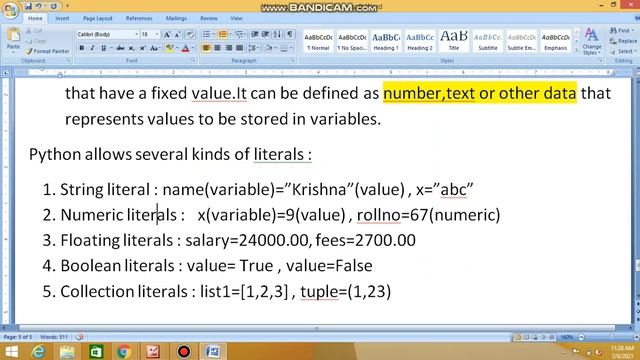This screenshot has width=640, height=360.
Task: Toggle show paragraph marks
Action: 290,35
